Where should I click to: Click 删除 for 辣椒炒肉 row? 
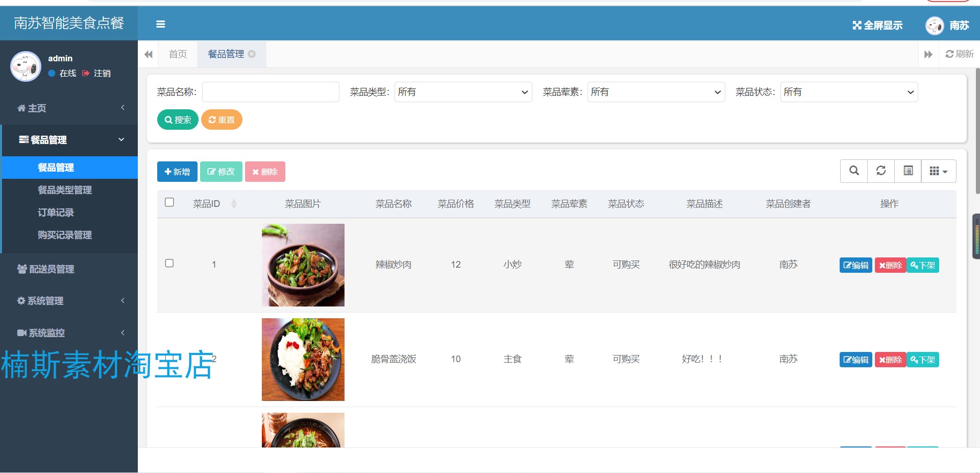point(891,265)
